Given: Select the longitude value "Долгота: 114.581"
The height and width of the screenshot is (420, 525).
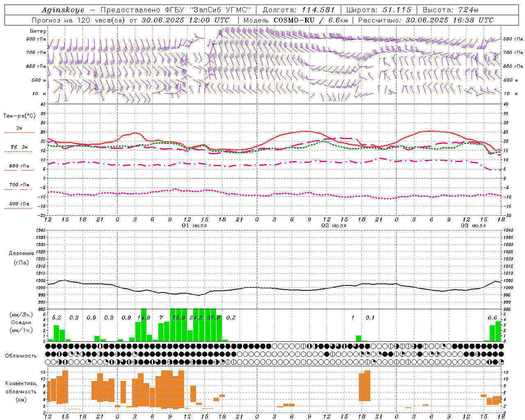Looking at the screenshot, I should (299, 10).
